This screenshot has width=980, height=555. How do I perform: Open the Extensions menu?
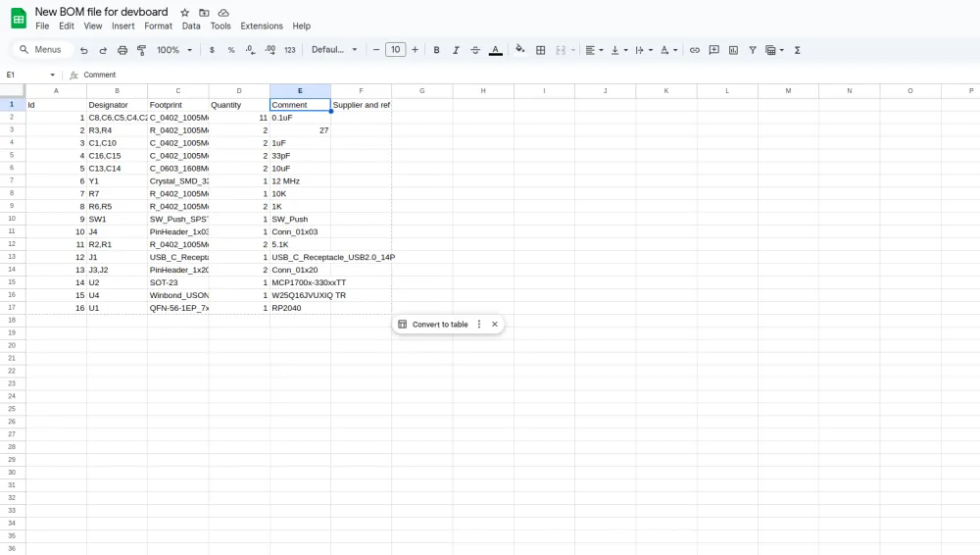(x=262, y=26)
